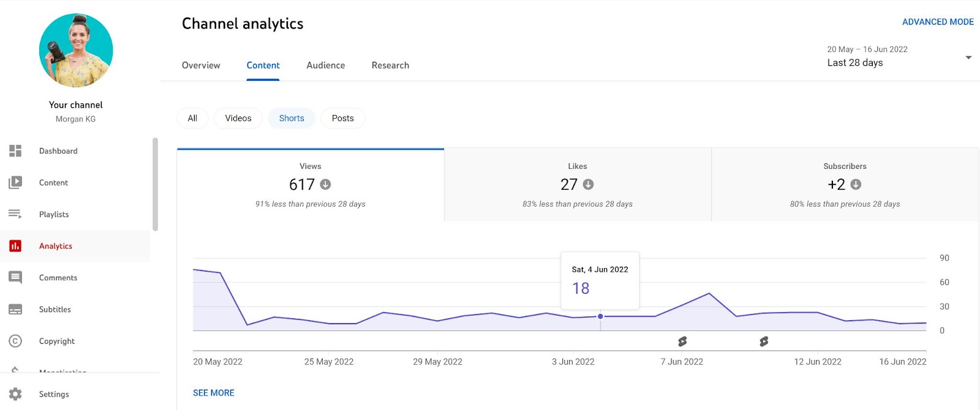Select the Subscribers metric card
The width and height of the screenshot is (980, 410).
click(845, 184)
